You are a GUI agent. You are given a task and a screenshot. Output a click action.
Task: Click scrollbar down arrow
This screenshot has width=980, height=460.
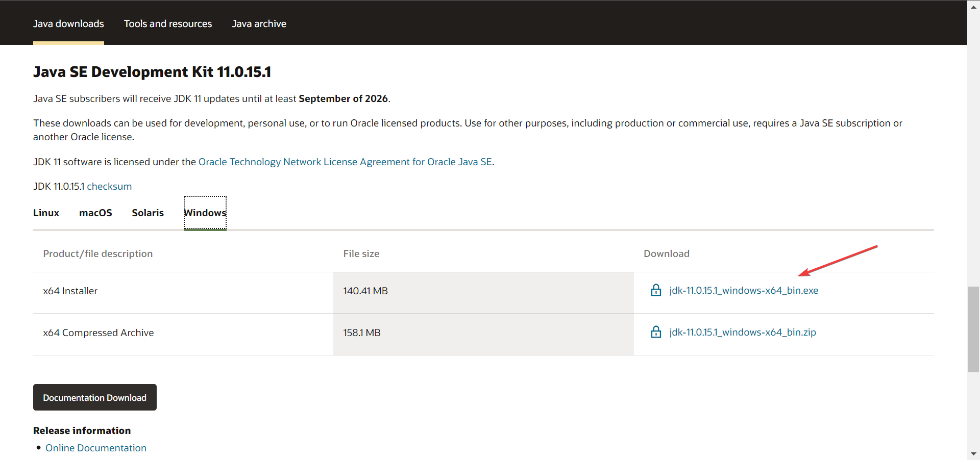click(973, 453)
